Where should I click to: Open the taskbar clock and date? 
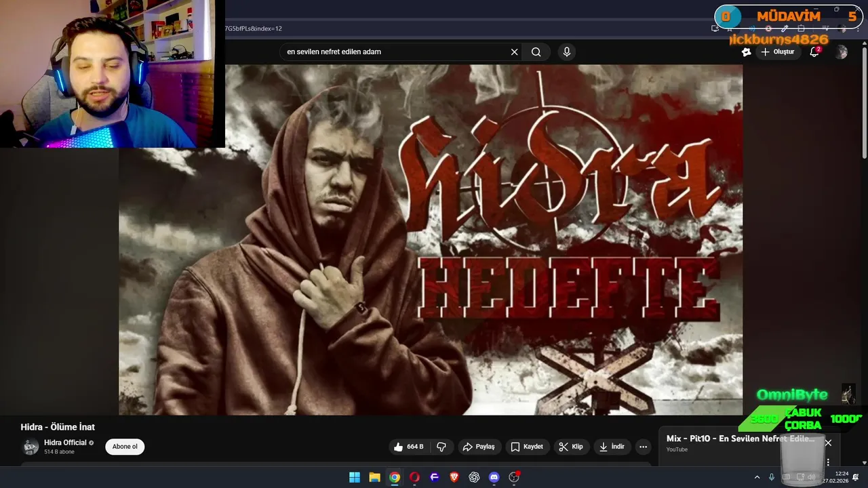coord(835,477)
